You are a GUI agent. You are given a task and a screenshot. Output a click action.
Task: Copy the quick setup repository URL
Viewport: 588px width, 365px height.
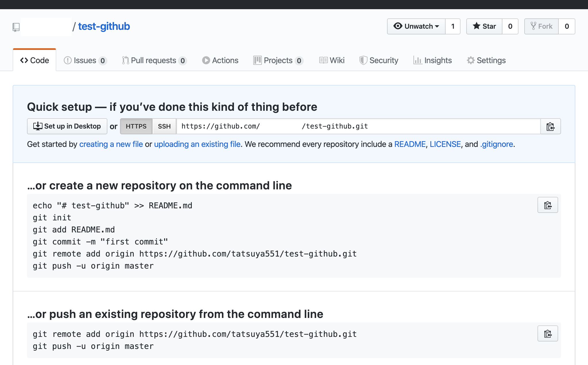[x=550, y=126]
